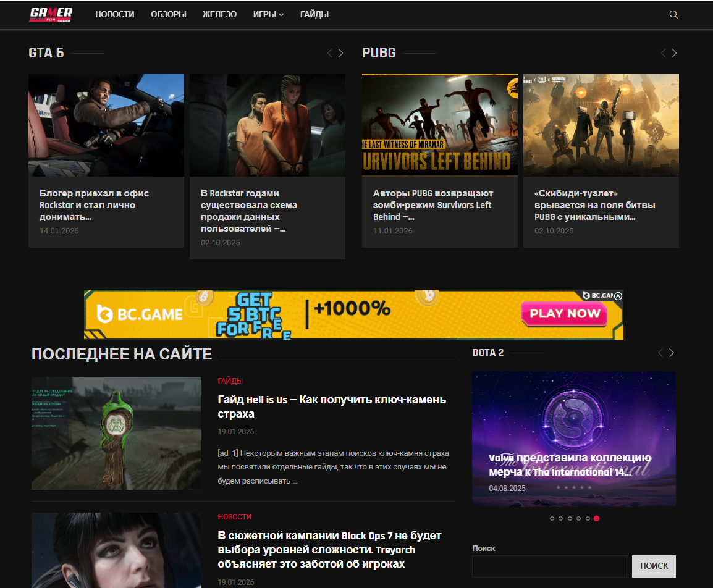Open the Hell is Us guide headline
713x588 pixels.
pyautogui.click(x=332, y=406)
